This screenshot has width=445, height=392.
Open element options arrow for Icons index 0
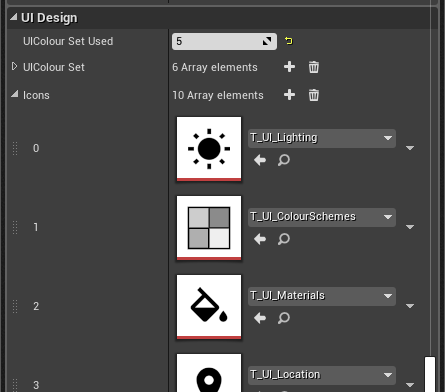tap(410, 148)
